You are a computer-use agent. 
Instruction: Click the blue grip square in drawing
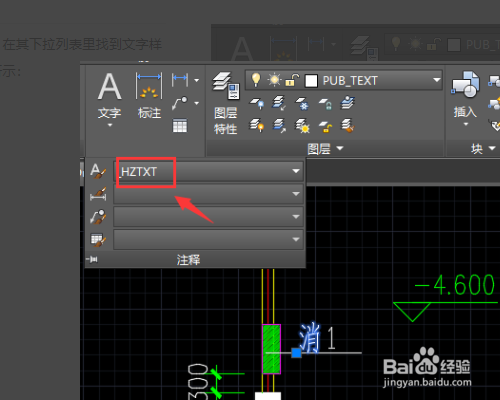[x=296, y=353]
